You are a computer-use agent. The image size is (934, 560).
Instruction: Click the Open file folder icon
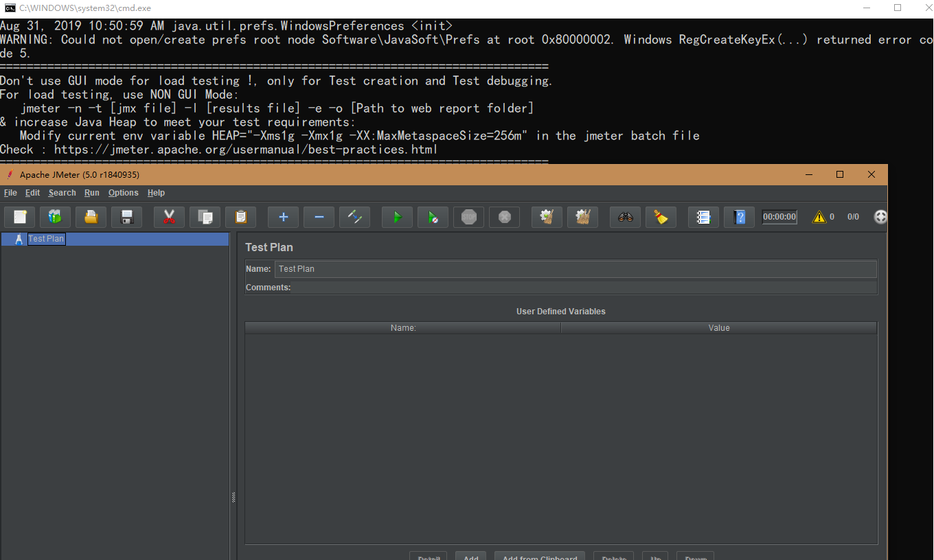pos(91,217)
